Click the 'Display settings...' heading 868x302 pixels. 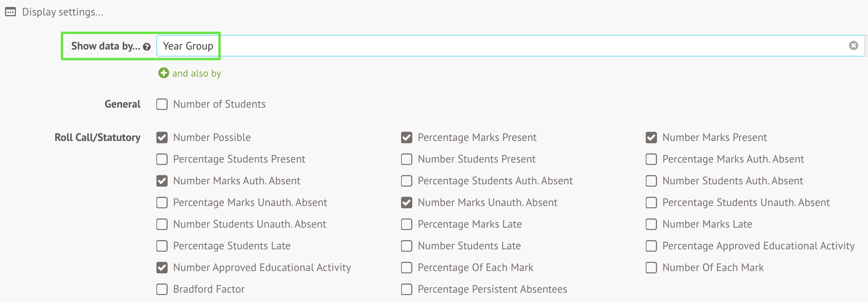tap(62, 12)
